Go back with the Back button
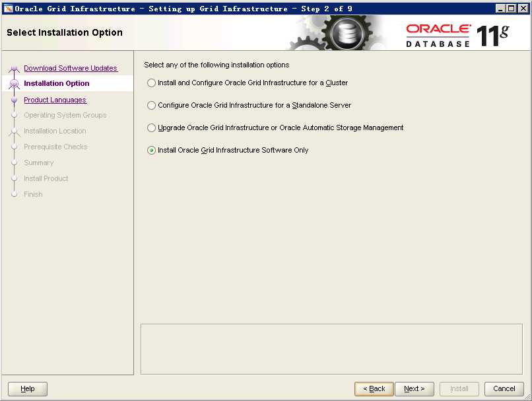This screenshot has width=532, height=401. click(374, 388)
